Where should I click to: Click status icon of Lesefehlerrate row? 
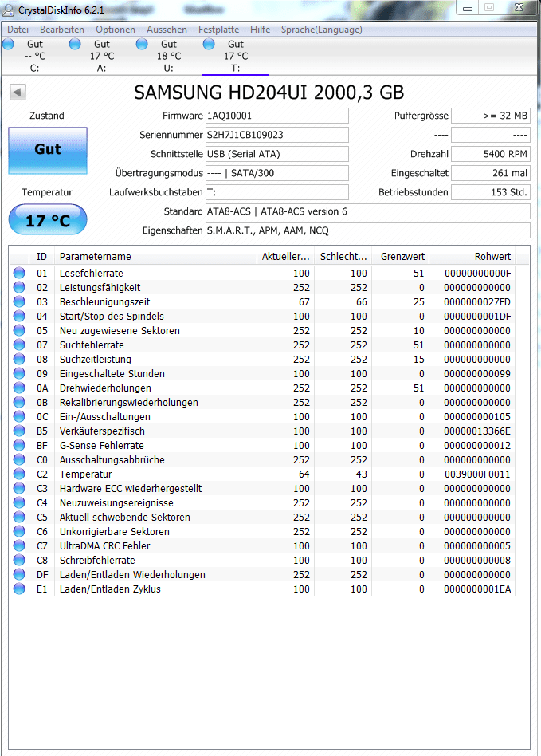click(19, 273)
